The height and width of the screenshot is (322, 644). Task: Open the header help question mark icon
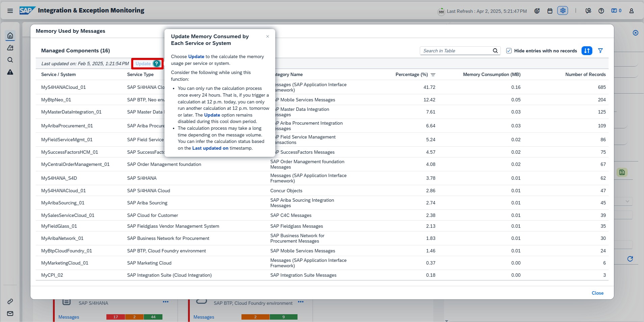tap(601, 11)
